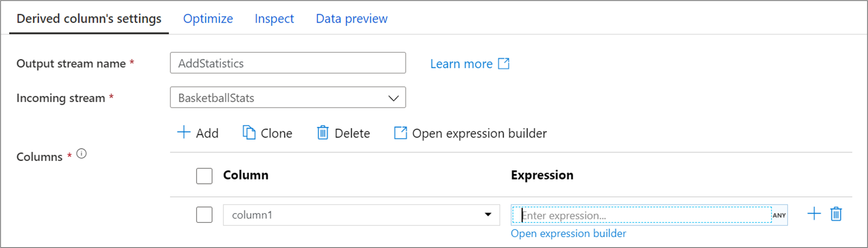Viewport: 868px width, 248px height.
Task: Delete column1 row with the trash icon
Action: 836,214
